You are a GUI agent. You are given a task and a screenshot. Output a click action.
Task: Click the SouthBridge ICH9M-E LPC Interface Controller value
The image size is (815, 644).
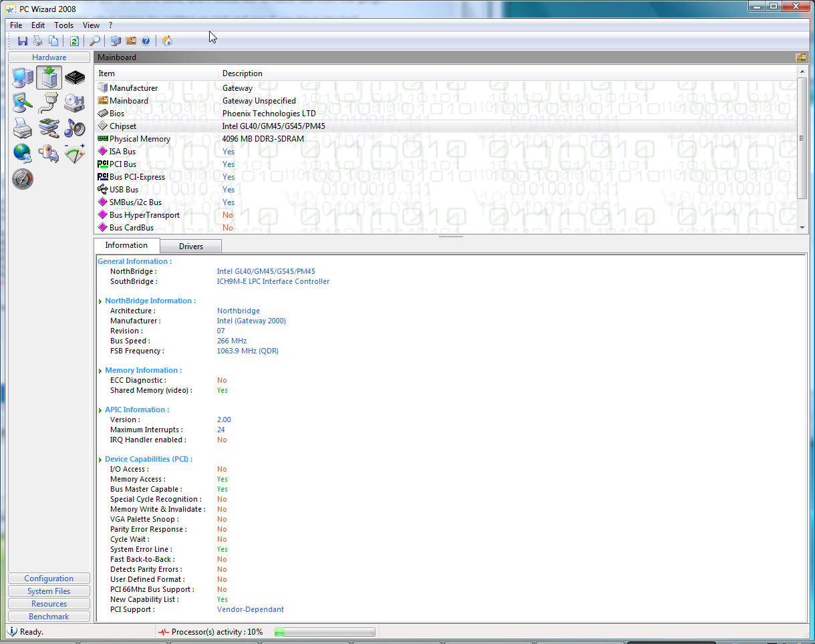click(x=273, y=282)
